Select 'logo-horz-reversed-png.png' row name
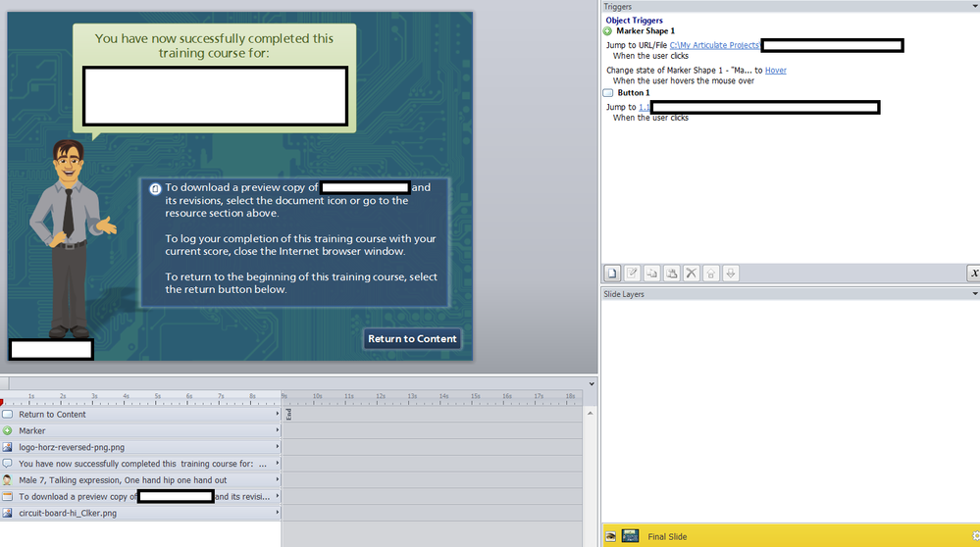This screenshot has height=547, width=980. pos(72,447)
